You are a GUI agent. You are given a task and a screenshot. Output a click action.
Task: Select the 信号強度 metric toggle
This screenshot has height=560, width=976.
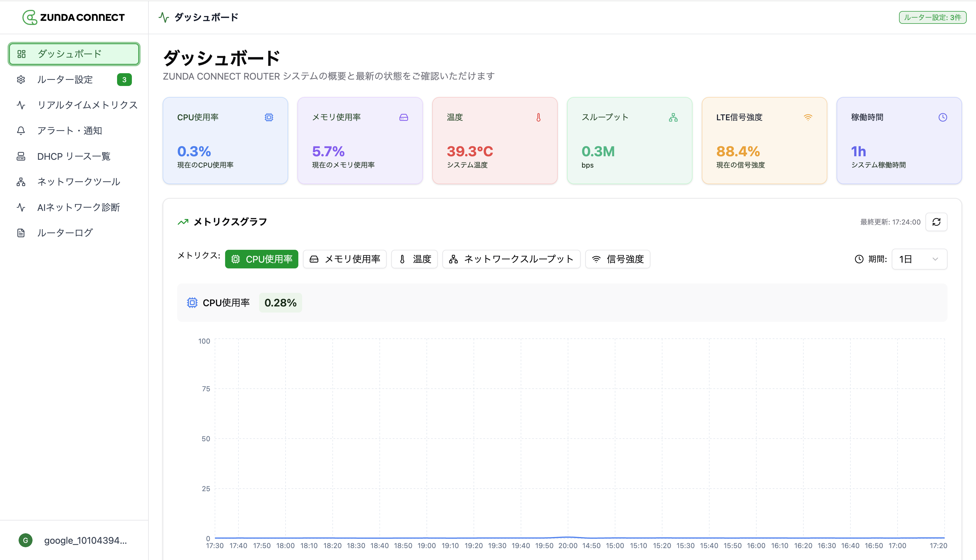618,259
